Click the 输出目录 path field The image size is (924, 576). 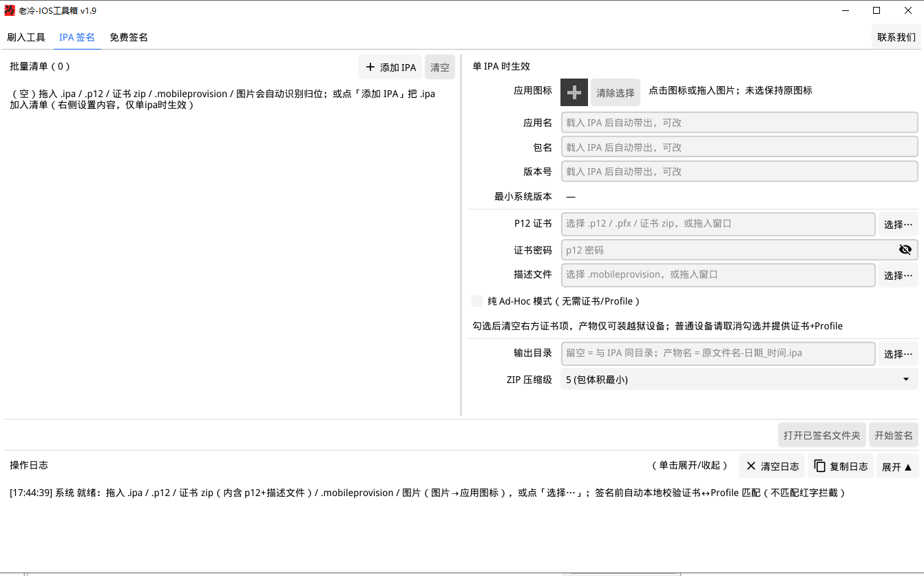point(718,353)
